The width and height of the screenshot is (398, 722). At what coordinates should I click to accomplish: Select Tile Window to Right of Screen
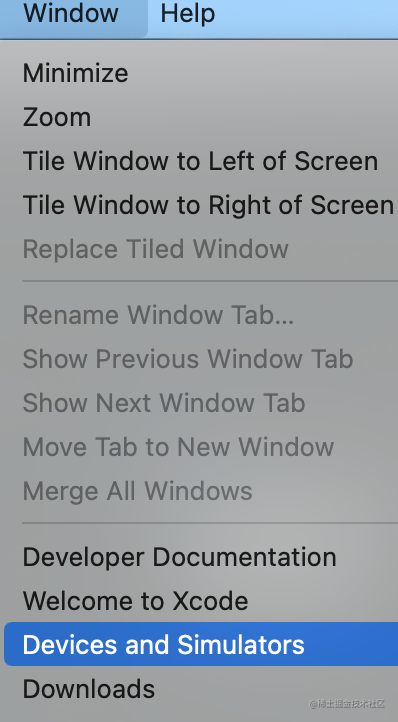(201, 205)
